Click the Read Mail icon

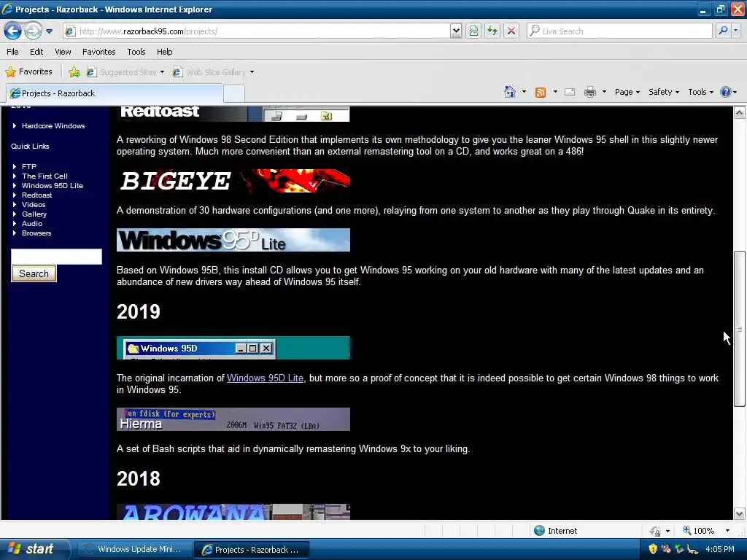point(570,92)
